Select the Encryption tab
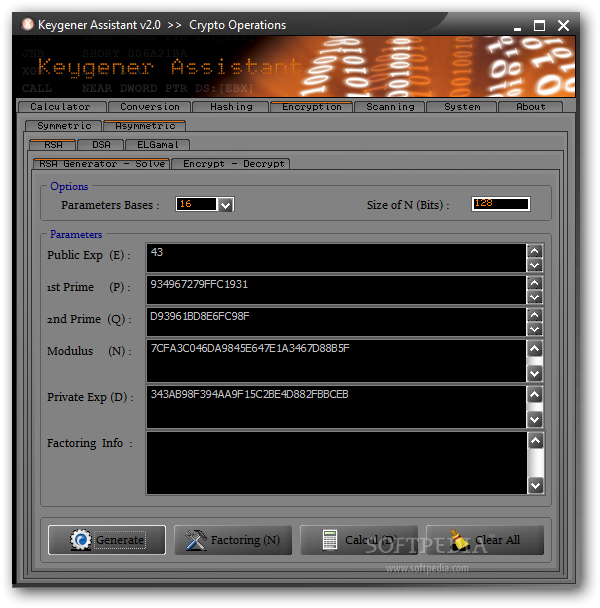This screenshot has width=600, height=608. click(311, 107)
